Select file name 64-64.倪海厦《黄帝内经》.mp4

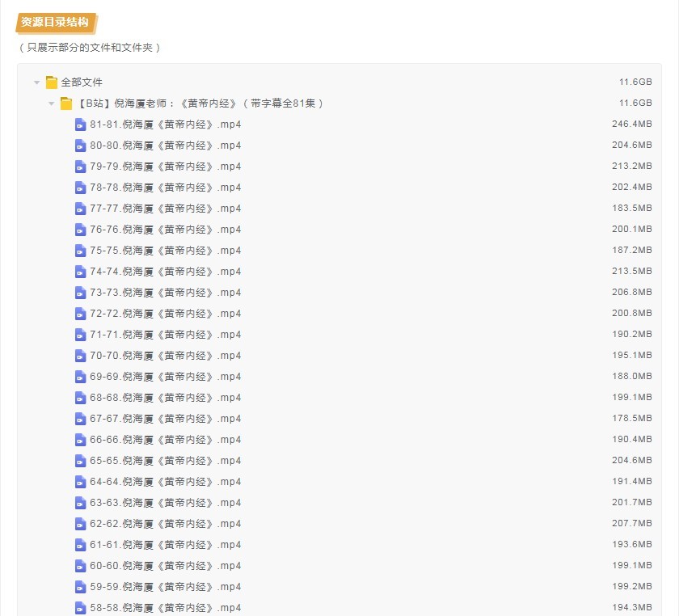click(166, 482)
